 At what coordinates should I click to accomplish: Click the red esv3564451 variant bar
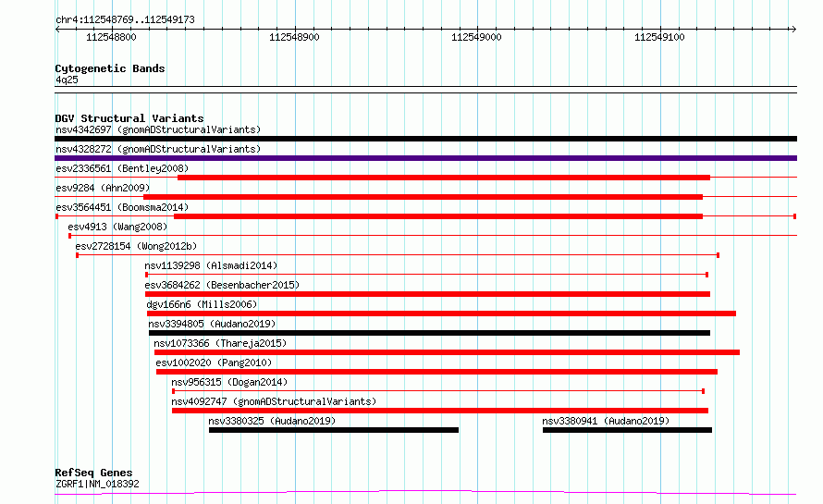[438, 216]
